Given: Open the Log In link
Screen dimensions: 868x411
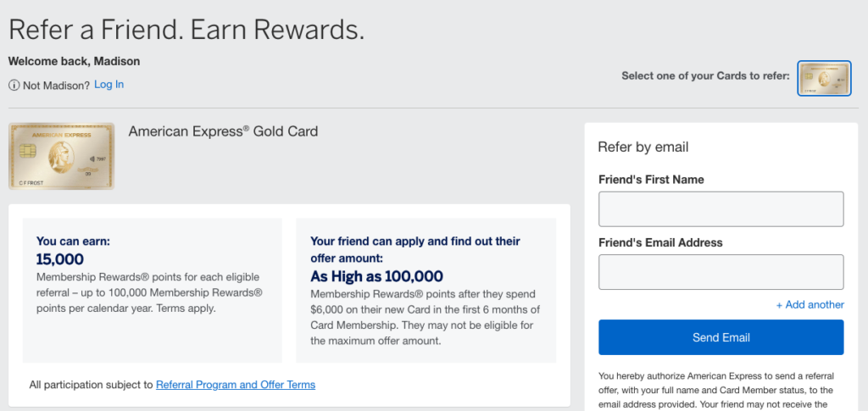Looking at the screenshot, I should (108, 84).
